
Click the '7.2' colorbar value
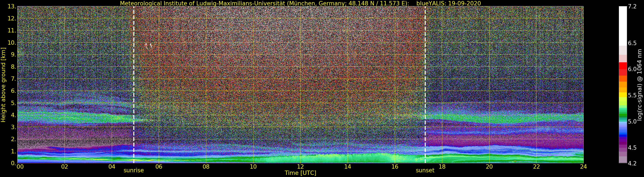tap(632, 6)
